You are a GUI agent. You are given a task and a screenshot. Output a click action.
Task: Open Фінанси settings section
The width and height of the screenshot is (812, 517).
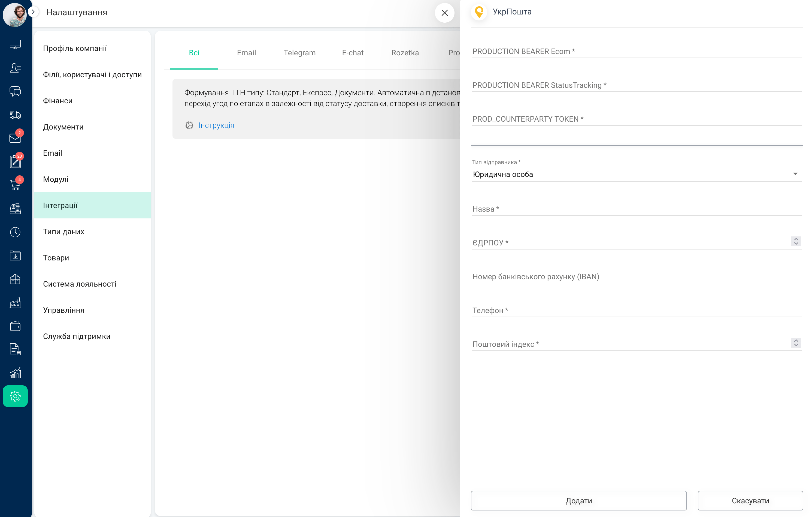(92, 101)
